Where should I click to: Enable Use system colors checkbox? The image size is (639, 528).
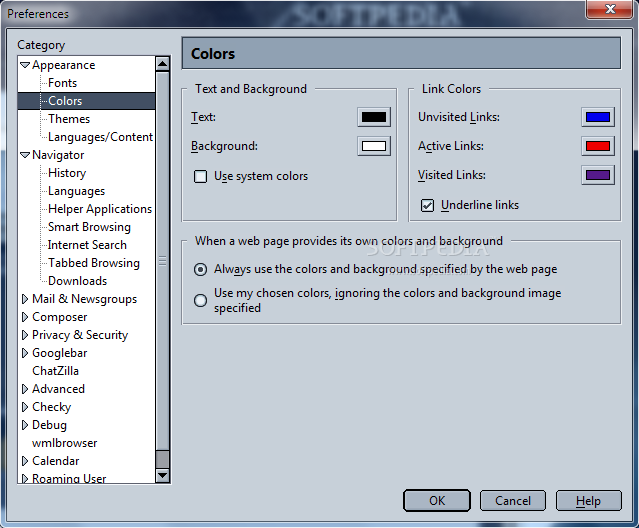[x=200, y=176]
